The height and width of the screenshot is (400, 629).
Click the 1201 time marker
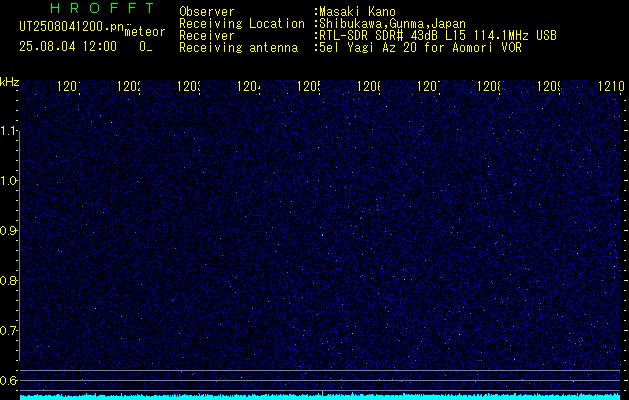(69, 86)
